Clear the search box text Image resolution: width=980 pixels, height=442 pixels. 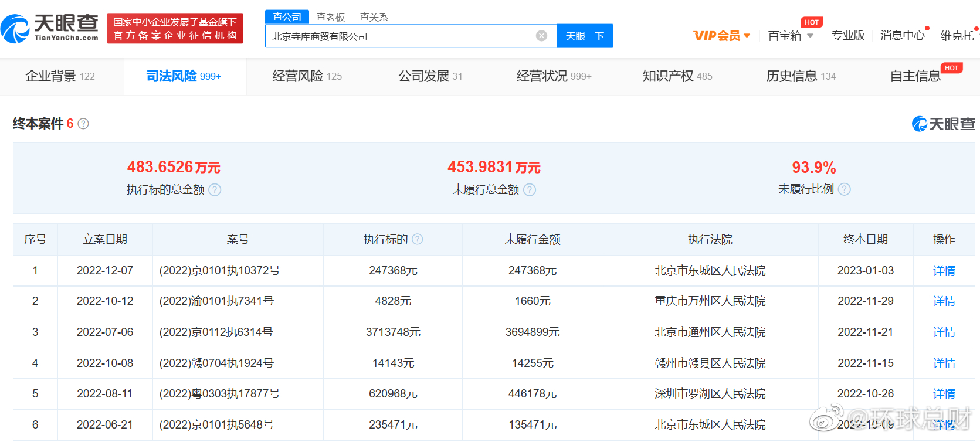pos(542,36)
